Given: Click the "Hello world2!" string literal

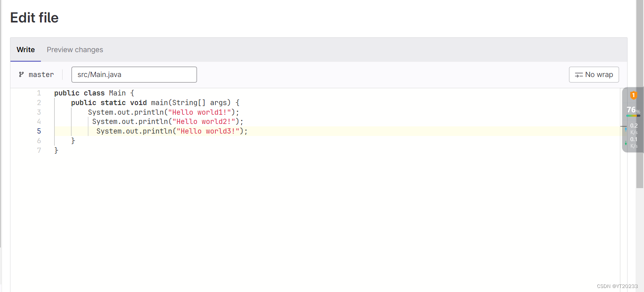Looking at the screenshot, I should coord(204,122).
